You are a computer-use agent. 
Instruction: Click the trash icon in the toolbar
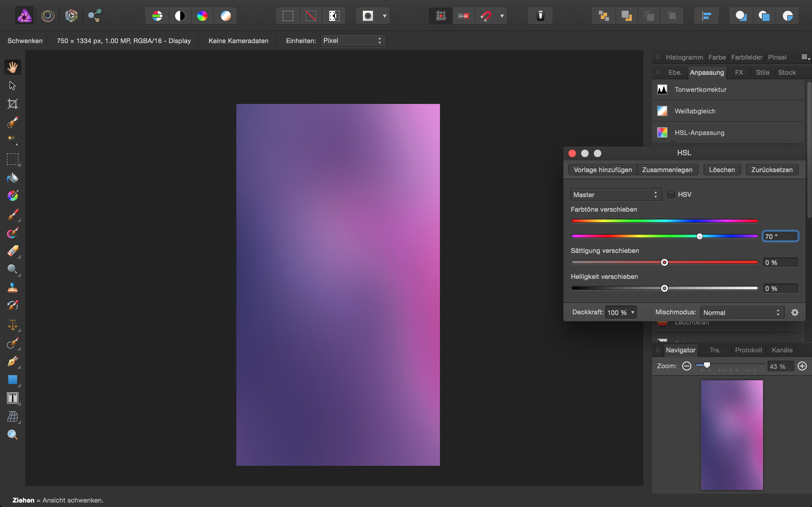pos(540,16)
